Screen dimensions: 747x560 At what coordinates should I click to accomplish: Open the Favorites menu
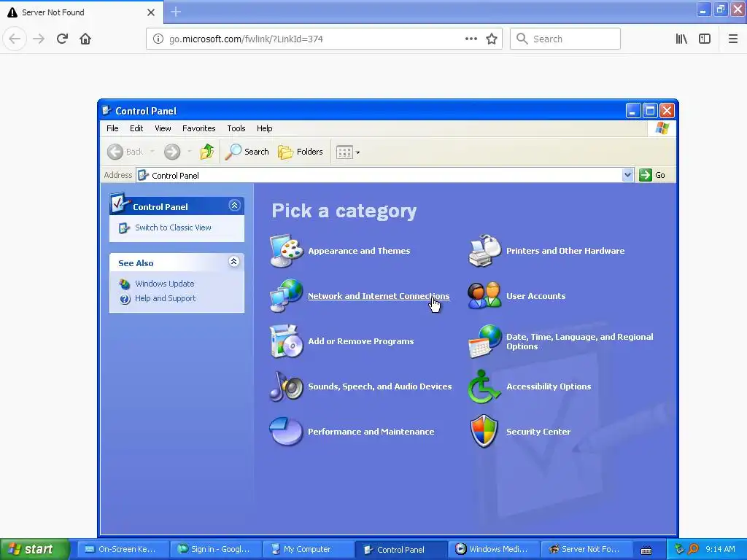coord(198,128)
